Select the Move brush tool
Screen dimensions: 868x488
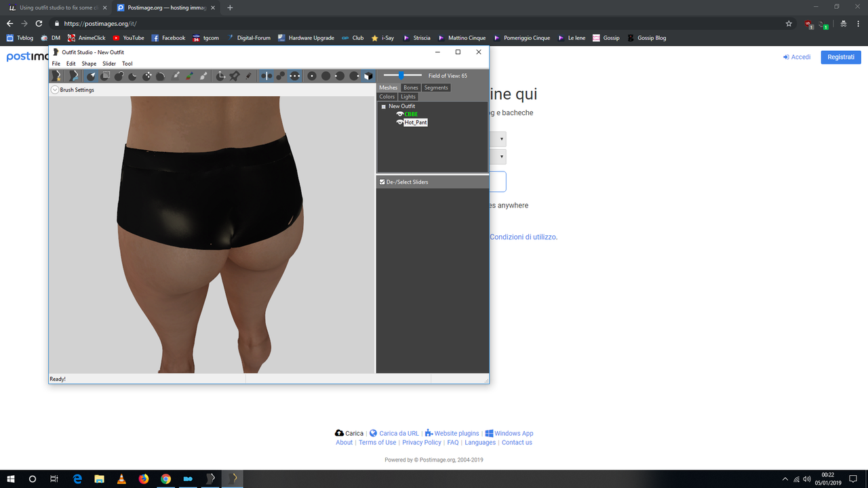(146, 76)
